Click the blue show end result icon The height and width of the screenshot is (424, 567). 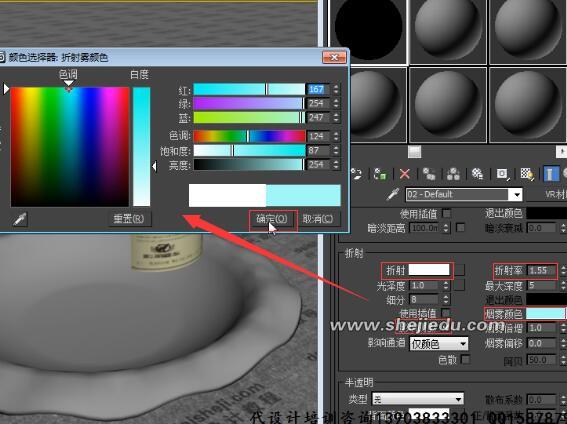click(550, 174)
